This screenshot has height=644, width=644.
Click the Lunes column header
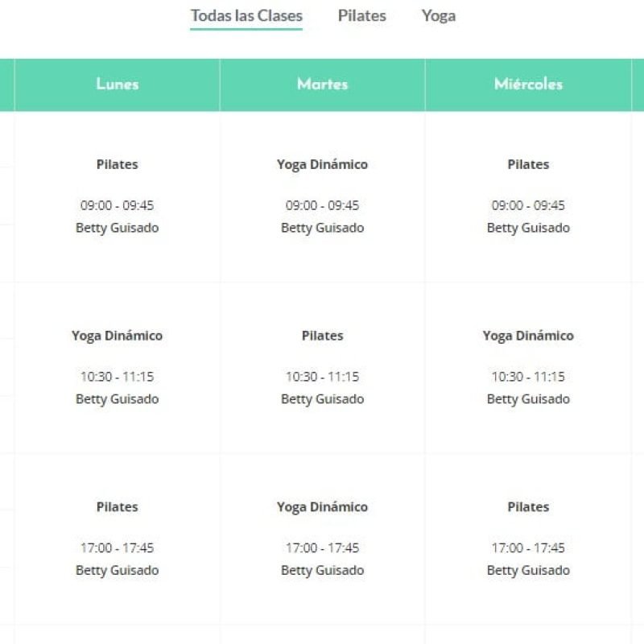[117, 85]
